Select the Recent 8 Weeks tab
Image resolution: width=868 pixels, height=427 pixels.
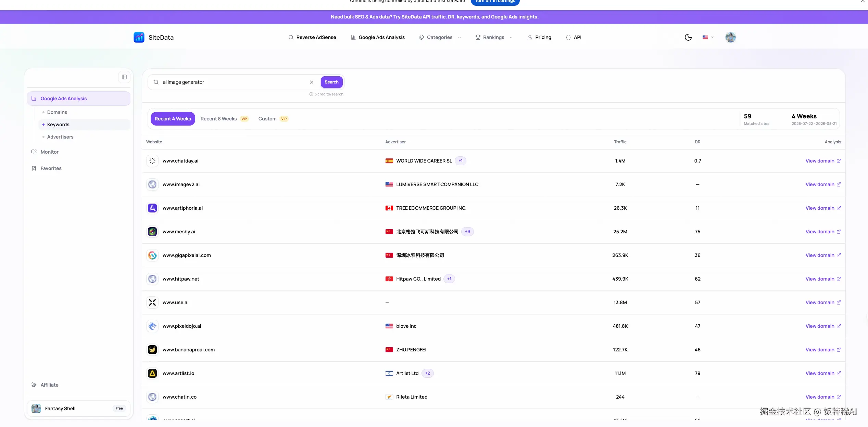click(x=224, y=119)
